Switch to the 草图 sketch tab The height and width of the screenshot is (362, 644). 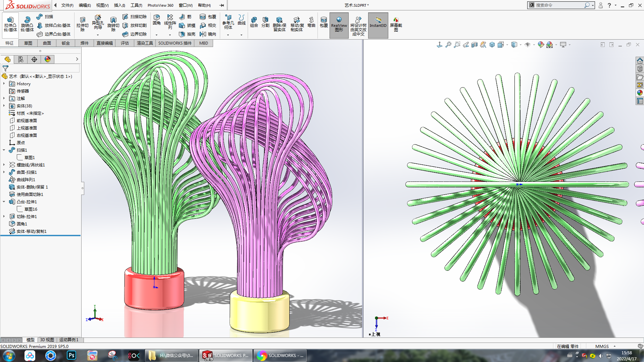click(x=28, y=43)
